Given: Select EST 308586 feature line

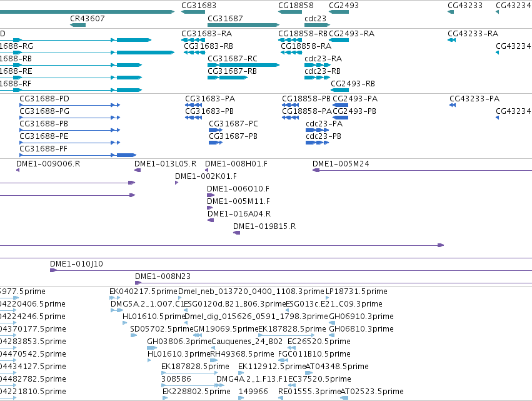Looking at the screenshot, I should click(193, 385).
